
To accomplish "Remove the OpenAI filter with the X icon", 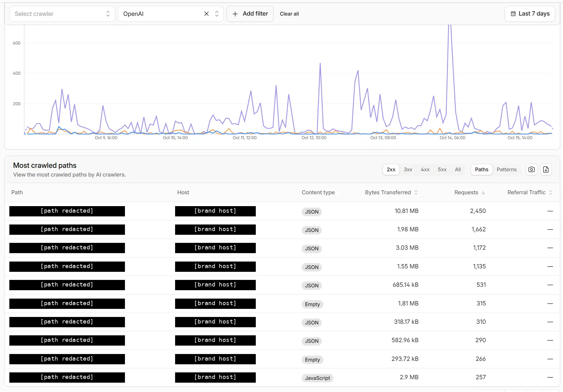I will click(x=206, y=14).
